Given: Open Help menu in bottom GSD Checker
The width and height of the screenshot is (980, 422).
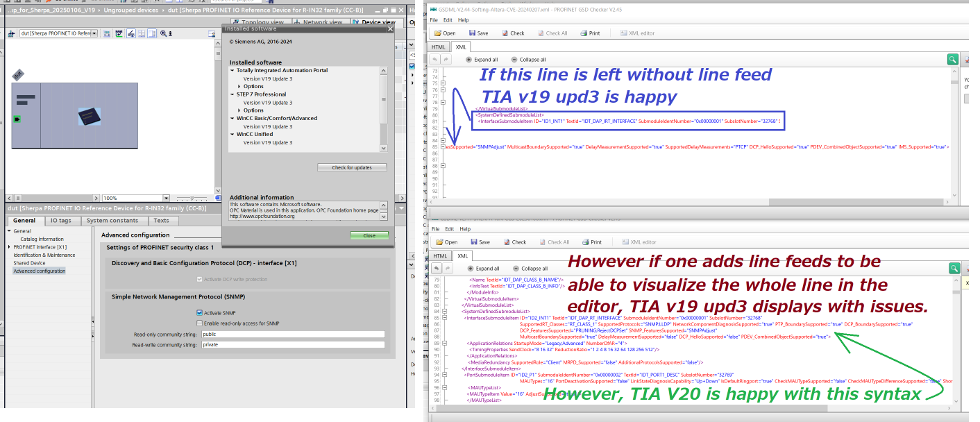Looking at the screenshot, I should point(465,229).
